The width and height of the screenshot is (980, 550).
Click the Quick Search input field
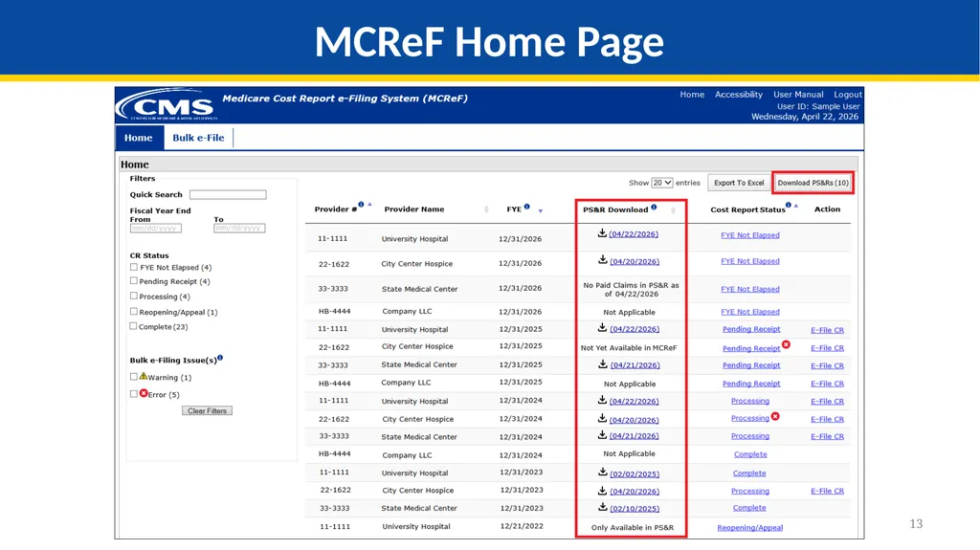tap(228, 194)
